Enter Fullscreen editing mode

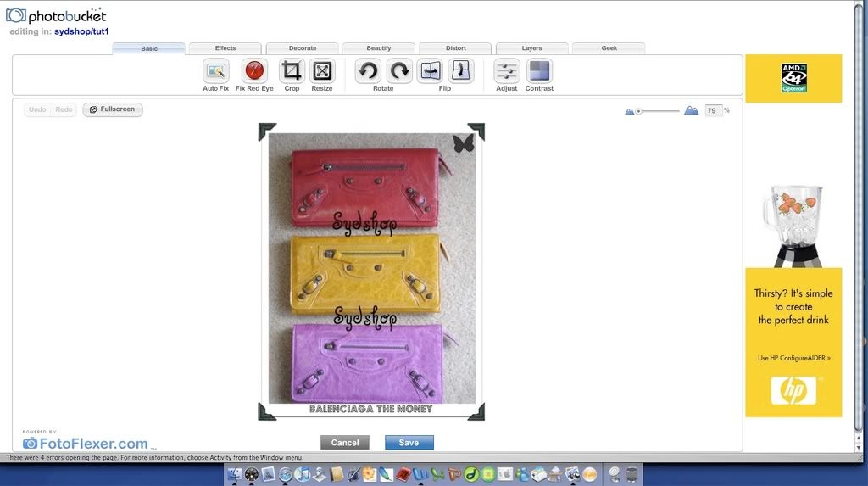point(113,109)
